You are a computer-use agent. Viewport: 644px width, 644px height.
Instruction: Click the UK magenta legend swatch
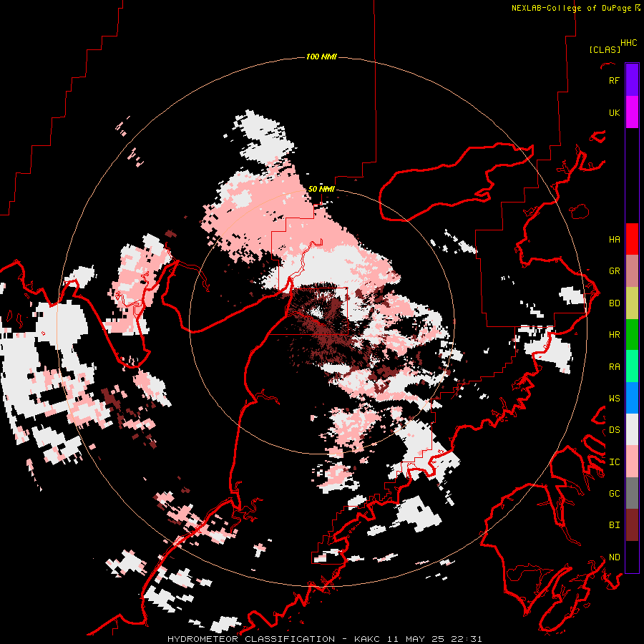point(632,112)
